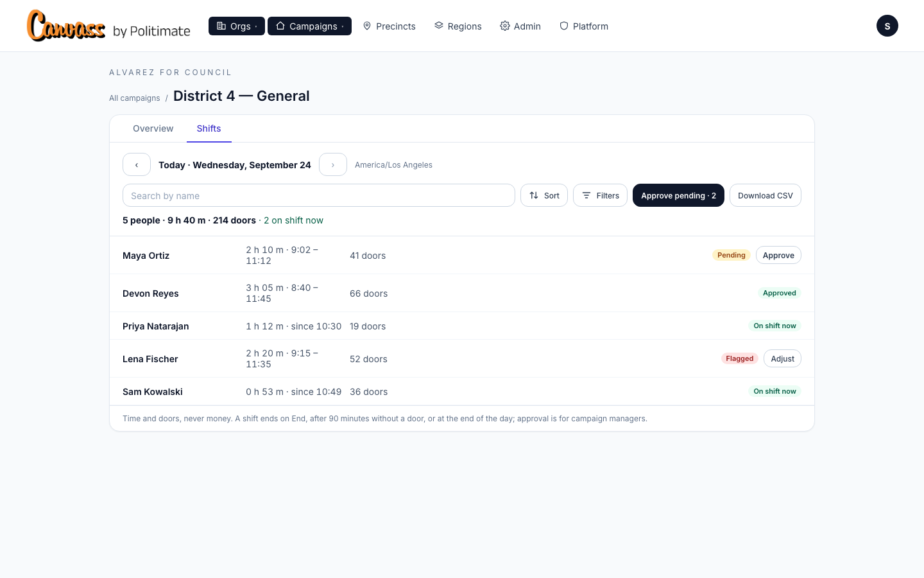Click All campaigns breadcrumb link
The height and width of the screenshot is (578, 924).
pyautogui.click(x=135, y=98)
